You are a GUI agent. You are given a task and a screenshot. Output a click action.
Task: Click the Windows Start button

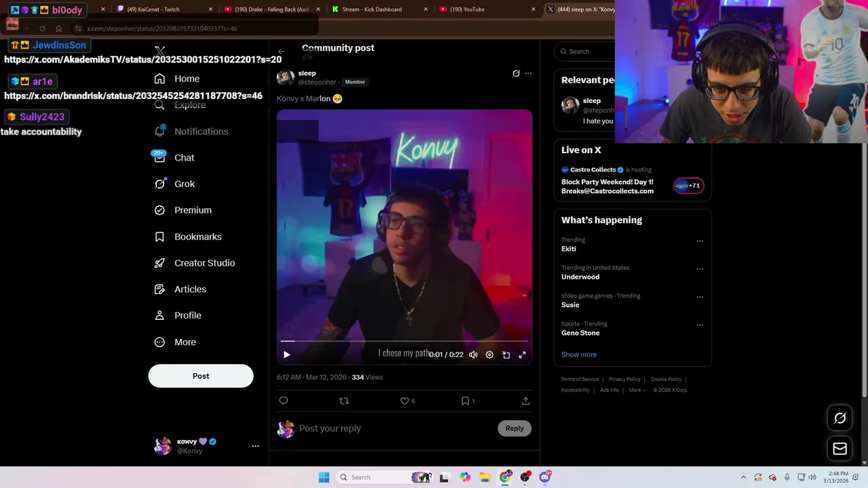324,477
